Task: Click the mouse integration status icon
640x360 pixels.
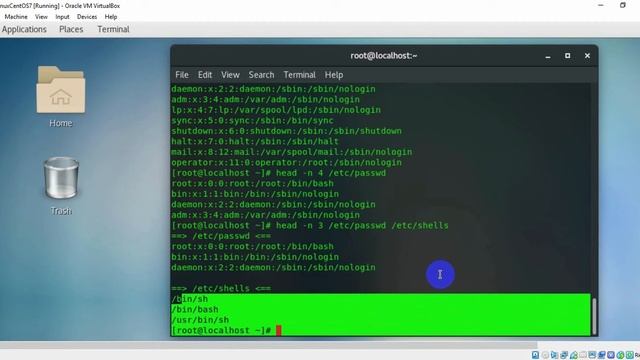Action: coord(620,355)
